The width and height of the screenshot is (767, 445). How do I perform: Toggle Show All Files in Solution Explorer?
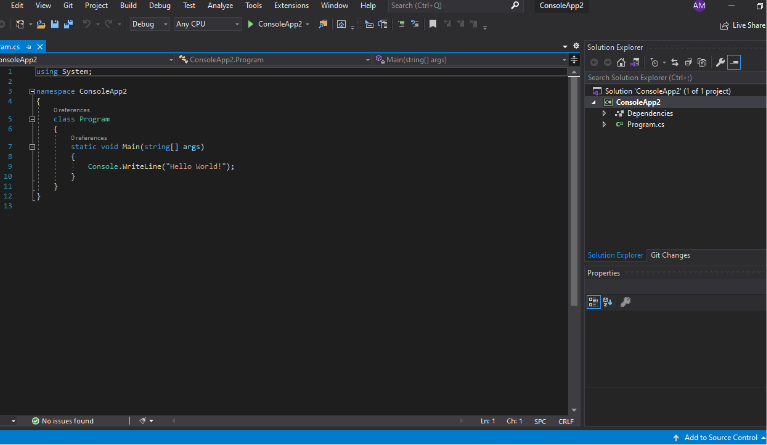point(703,62)
